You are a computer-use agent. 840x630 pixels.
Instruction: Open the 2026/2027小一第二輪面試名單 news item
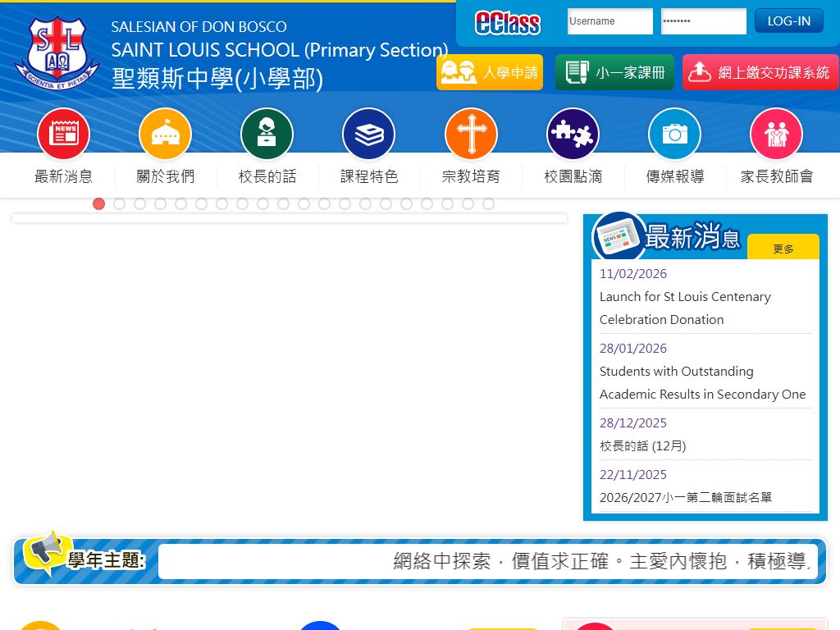686,497
